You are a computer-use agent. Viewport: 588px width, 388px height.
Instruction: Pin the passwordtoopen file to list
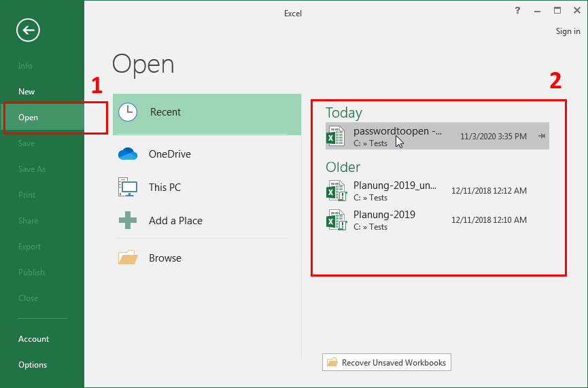[542, 136]
